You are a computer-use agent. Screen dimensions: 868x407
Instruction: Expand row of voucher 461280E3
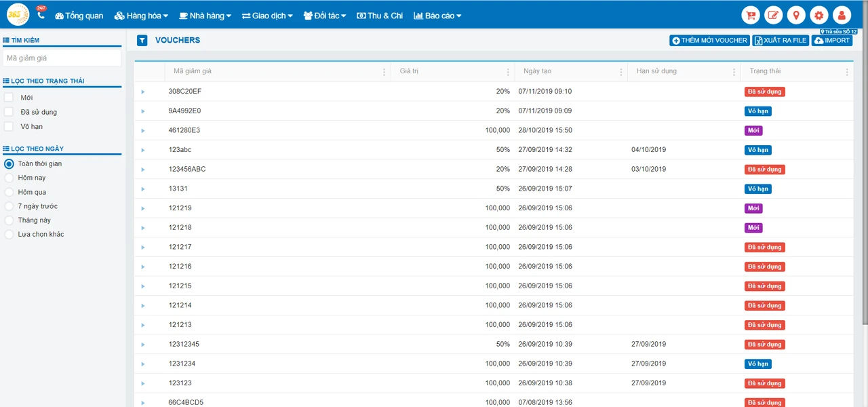143,130
